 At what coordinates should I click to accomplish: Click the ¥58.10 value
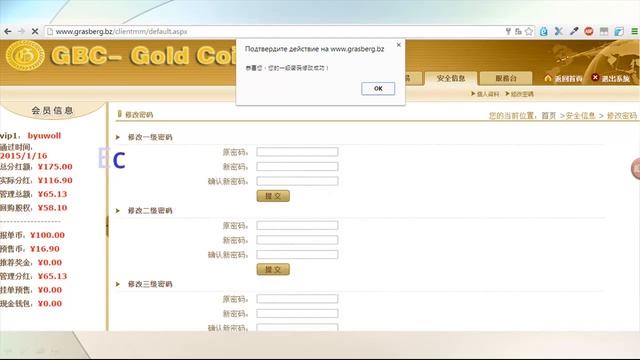52,208
